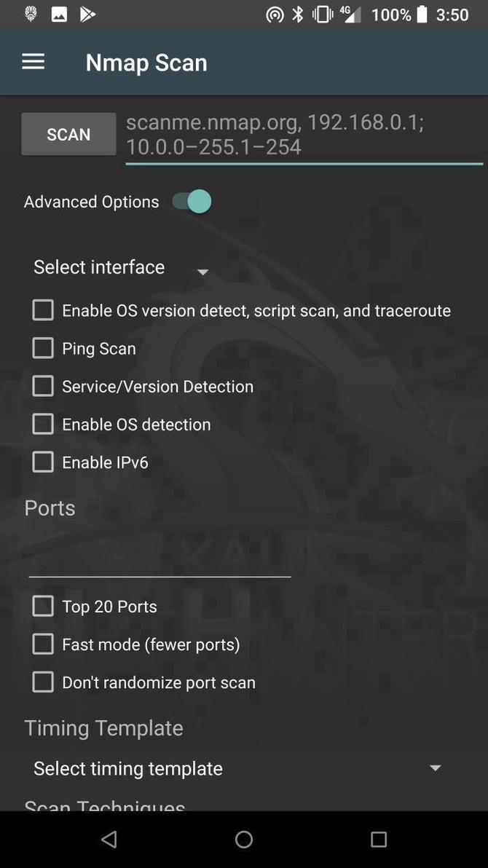Tap the recent apps button

tap(379, 838)
